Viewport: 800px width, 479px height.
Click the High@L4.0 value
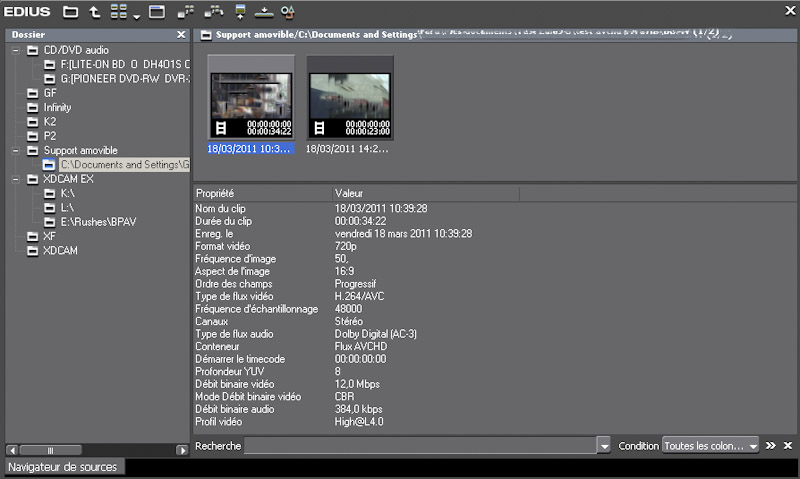359,422
